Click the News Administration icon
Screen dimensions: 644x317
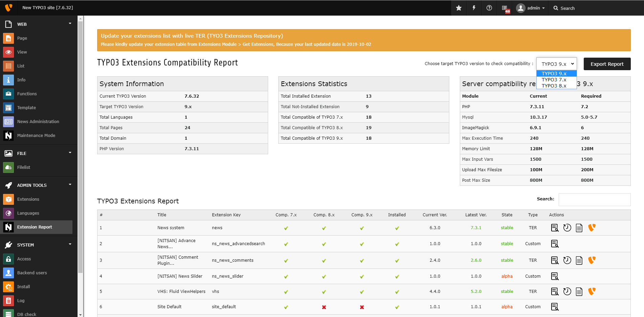tap(8, 122)
